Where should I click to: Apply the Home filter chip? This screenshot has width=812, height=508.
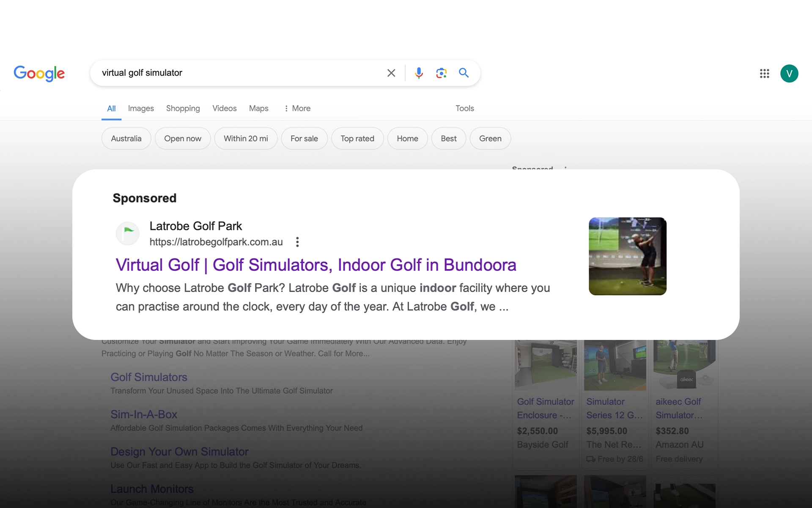tap(407, 138)
